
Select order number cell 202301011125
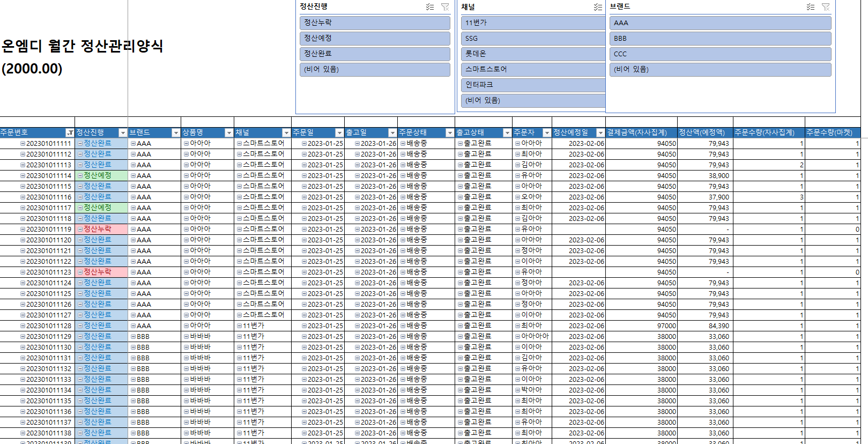(37, 293)
